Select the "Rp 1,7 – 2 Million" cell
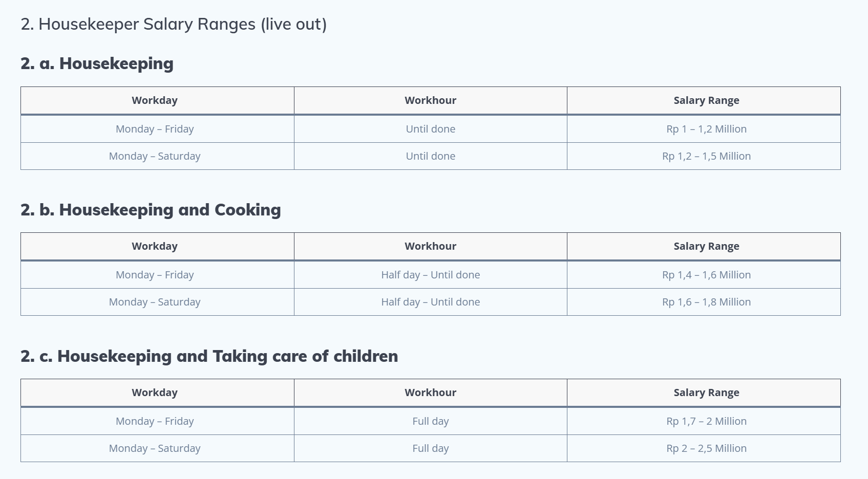This screenshot has width=868, height=479. [x=706, y=421]
